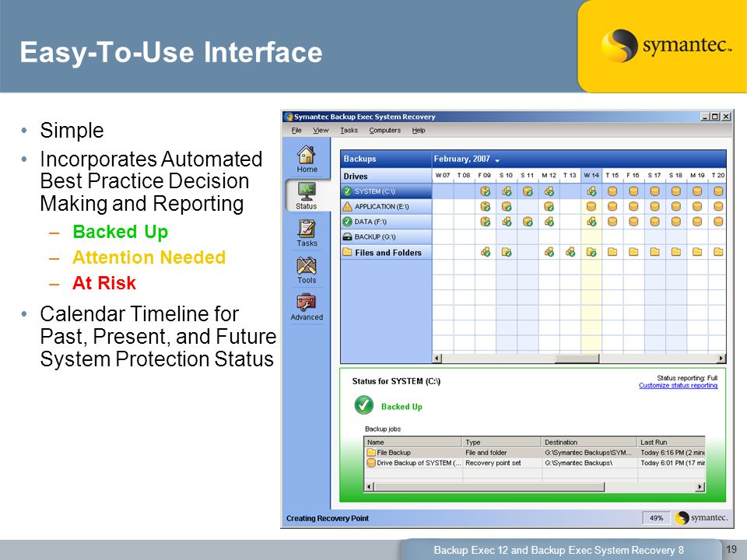Image resolution: width=747 pixels, height=560 pixels.
Task: Click the Backup jobs list left scroll arrow
Action: click(369, 487)
